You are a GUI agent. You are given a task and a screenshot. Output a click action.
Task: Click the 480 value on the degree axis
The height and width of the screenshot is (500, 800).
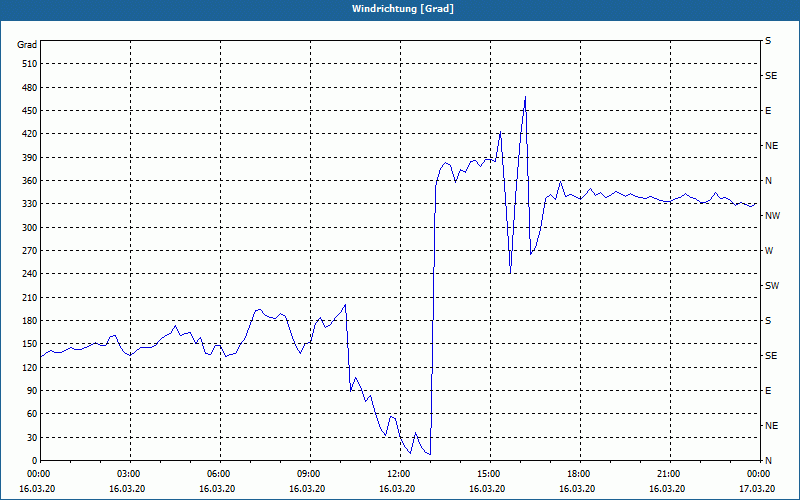coord(29,88)
